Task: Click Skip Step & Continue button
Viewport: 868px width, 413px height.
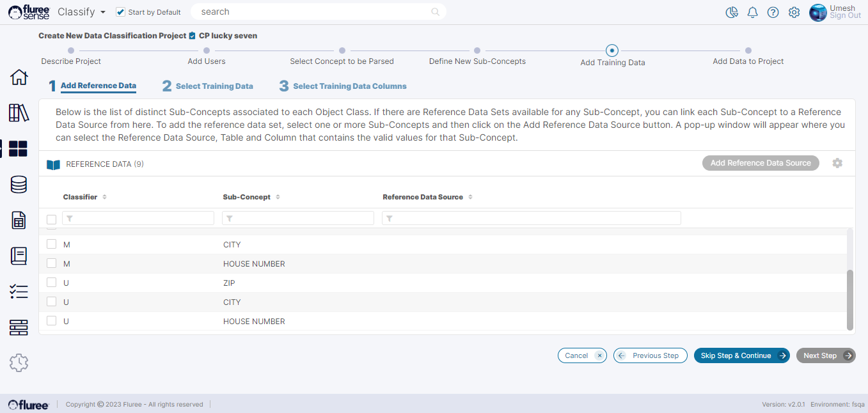Action: 741,355
